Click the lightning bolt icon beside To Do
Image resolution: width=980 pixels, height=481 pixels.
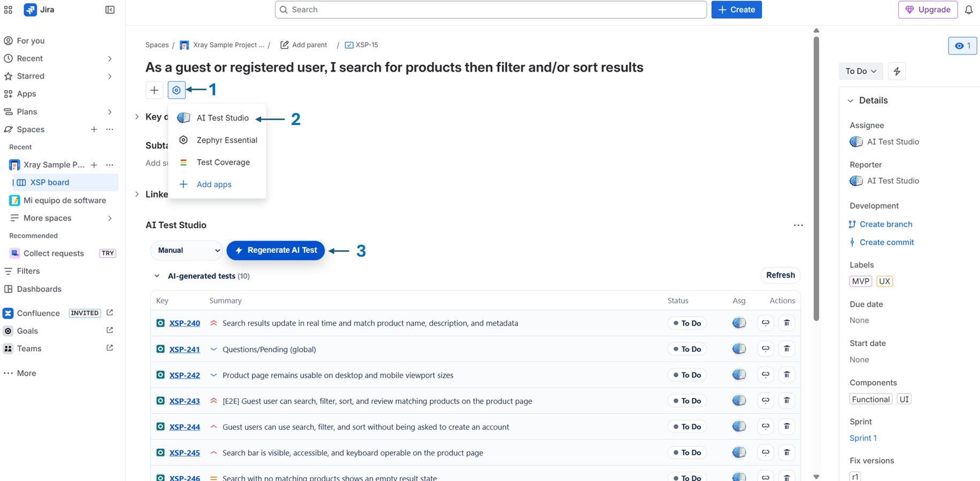coord(897,71)
